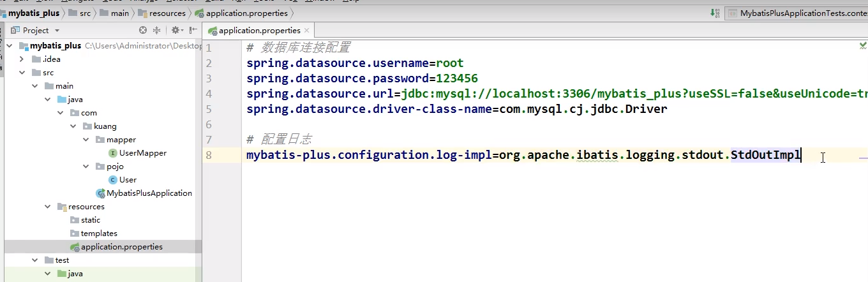868x282 pixels.
Task: Select MybatisPlusApplication in project tree
Action: coord(149,193)
